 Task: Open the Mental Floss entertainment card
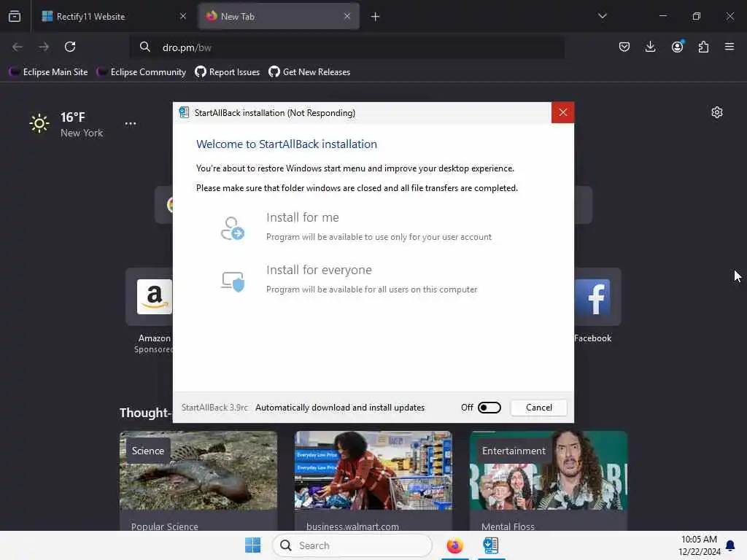tap(549, 481)
